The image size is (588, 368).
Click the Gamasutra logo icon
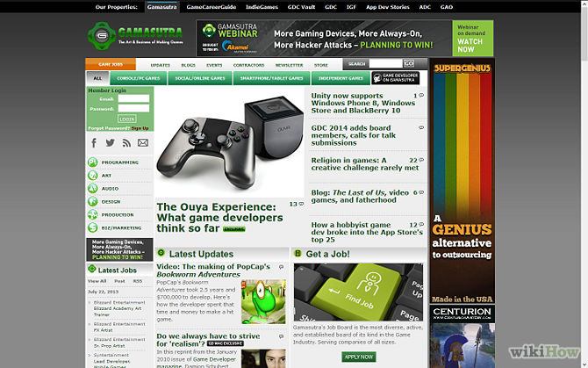click(102, 36)
